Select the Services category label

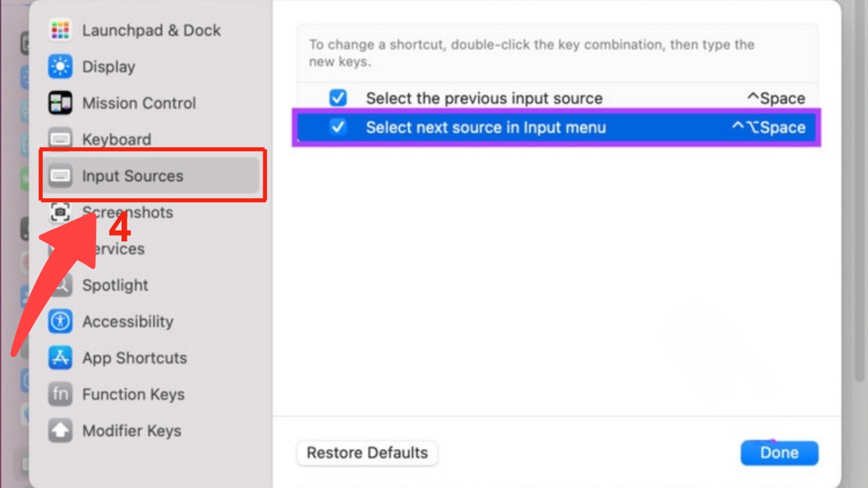pyautogui.click(x=123, y=249)
